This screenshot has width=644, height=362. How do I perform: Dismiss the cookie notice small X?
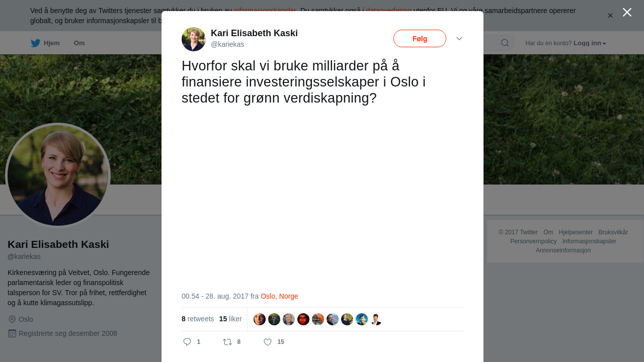(610, 16)
